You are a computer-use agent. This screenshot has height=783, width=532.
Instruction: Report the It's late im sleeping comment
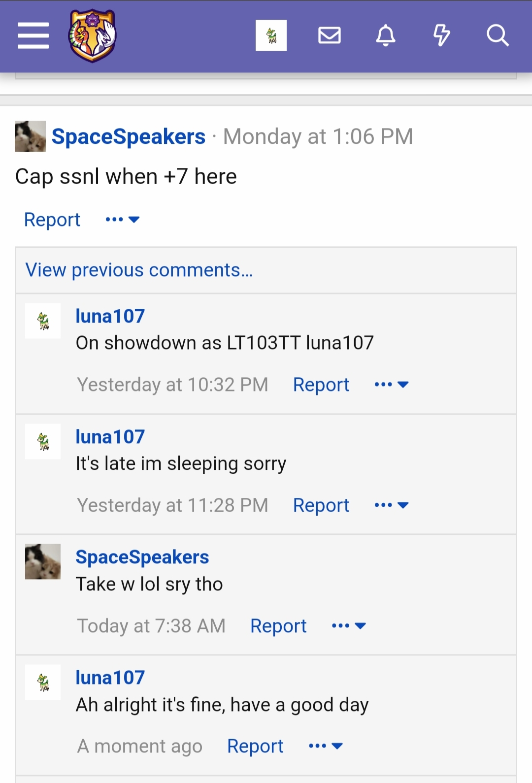pos(321,505)
